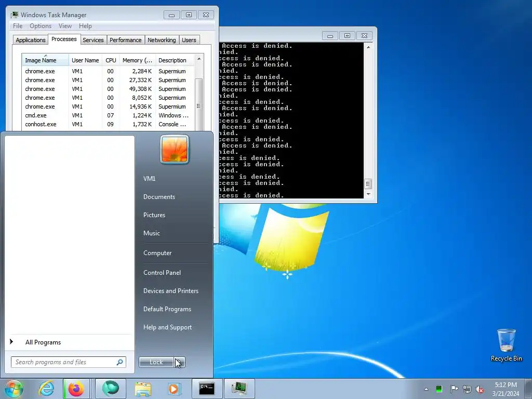Switch to Command Prompt taskbar icon
Viewport: 532px width, 399px height.
[207, 389]
